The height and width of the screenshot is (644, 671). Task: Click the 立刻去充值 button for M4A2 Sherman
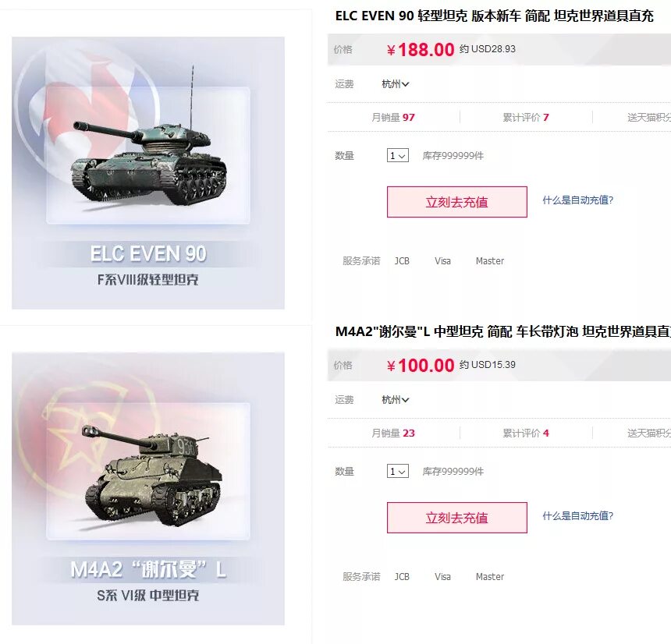(x=457, y=518)
